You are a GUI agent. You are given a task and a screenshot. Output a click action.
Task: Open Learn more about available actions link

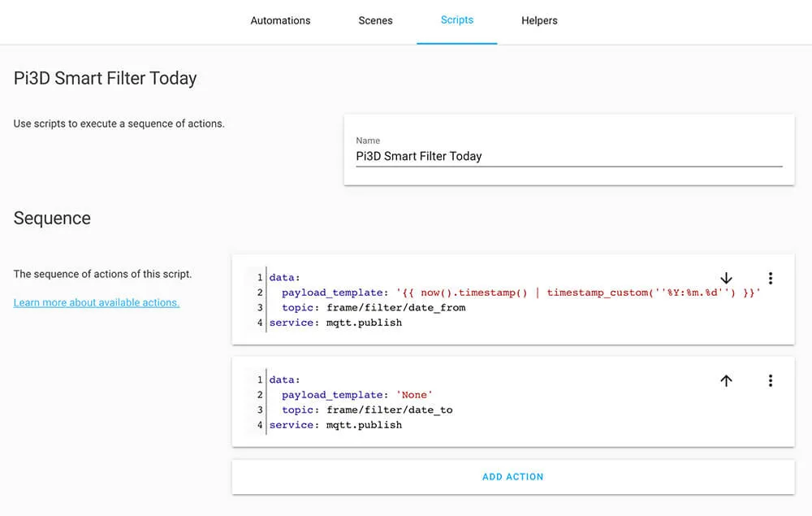pos(97,302)
